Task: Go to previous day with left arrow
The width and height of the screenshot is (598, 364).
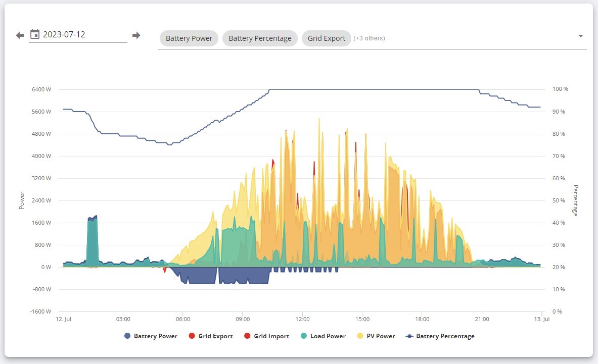Action: 20,35
